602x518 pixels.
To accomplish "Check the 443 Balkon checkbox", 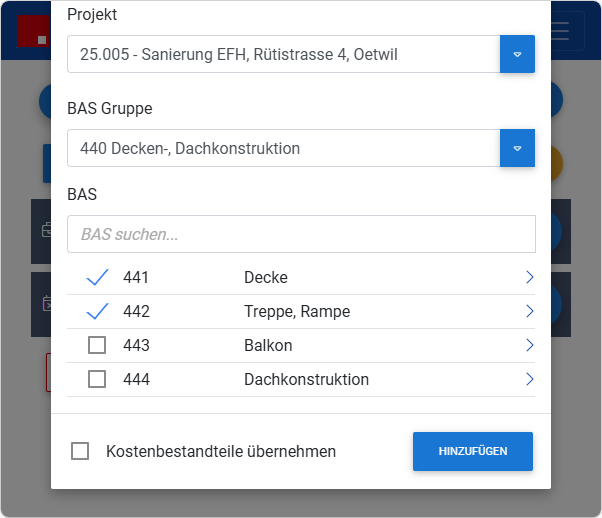I will coord(97,345).
